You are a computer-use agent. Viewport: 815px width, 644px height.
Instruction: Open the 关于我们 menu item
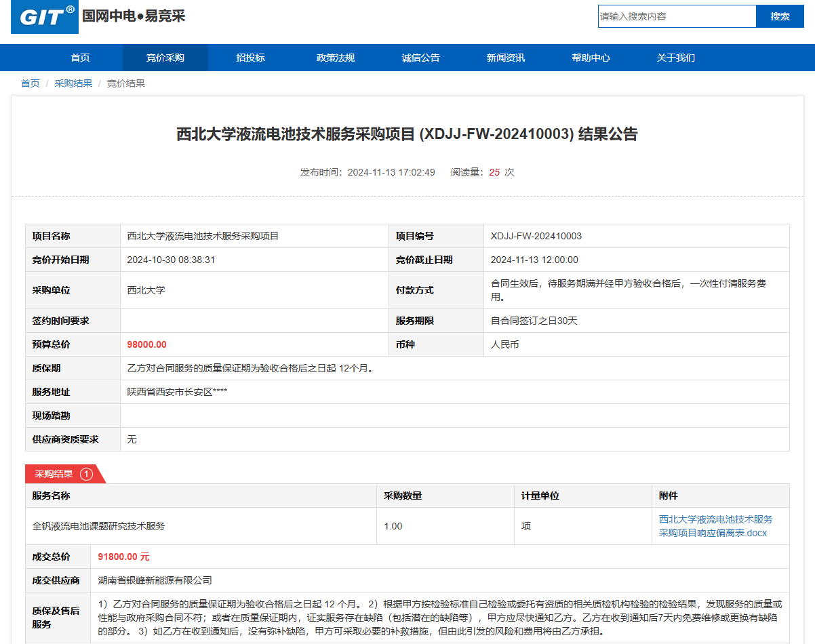[675, 58]
